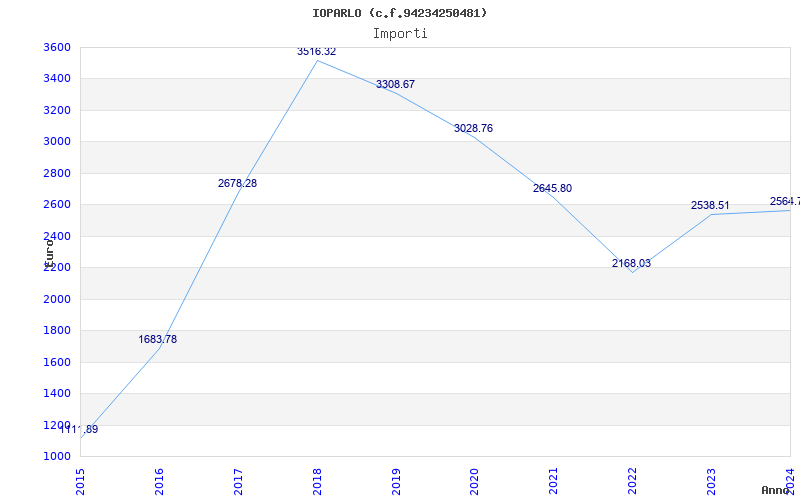Click the Euro y-axis label

point(49,253)
